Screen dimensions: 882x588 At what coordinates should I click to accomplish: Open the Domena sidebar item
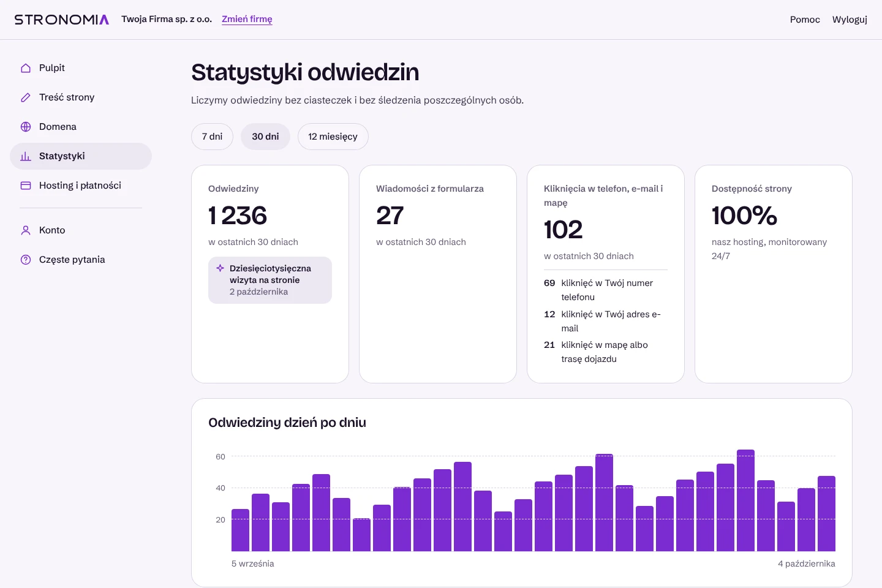tap(81, 127)
